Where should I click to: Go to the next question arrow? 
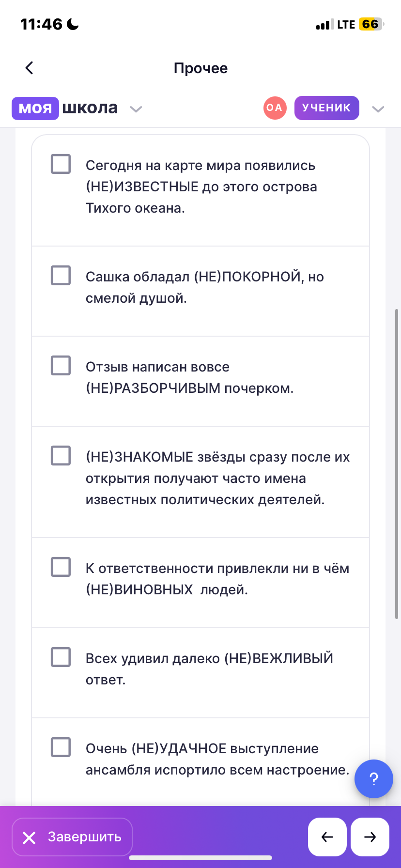(370, 837)
